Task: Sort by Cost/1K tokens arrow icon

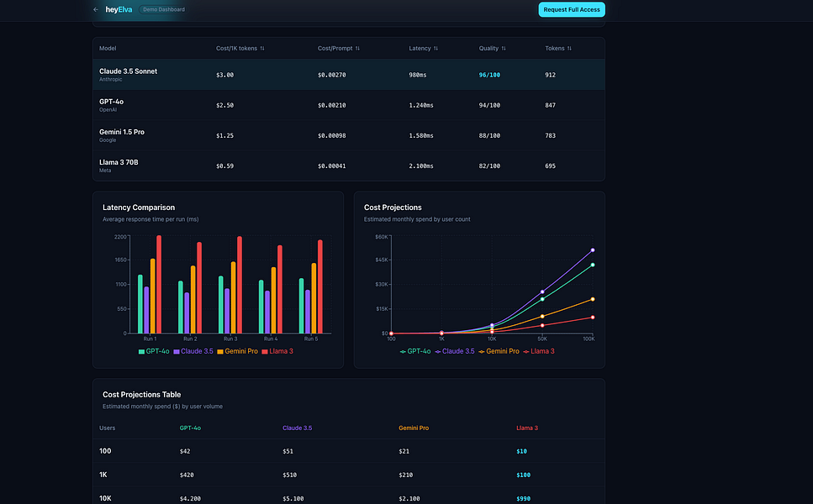Action: (x=262, y=48)
